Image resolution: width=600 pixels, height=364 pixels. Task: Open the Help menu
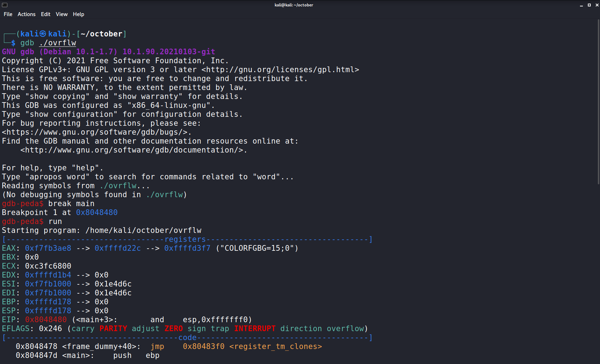click(79, 14)
